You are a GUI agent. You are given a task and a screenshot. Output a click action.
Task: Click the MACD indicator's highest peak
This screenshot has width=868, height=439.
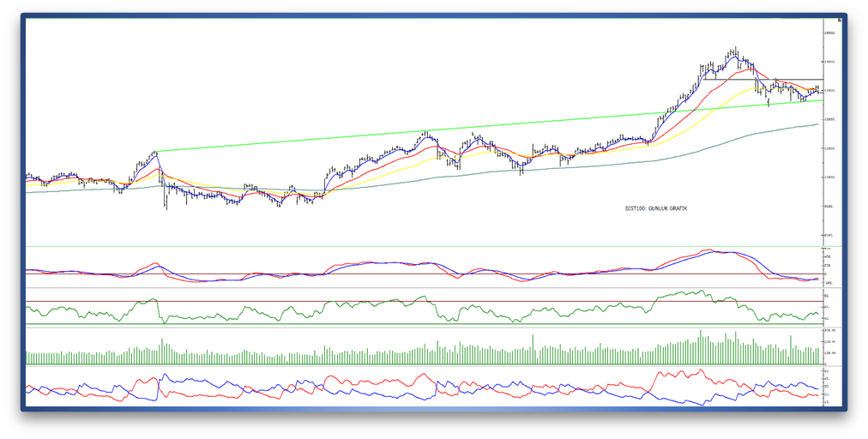(x=708, y=250)
